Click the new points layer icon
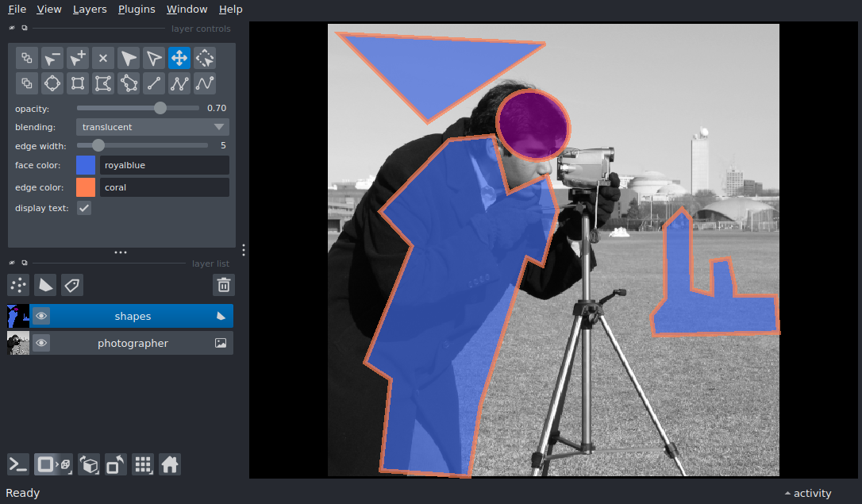The width and height of the screenshot is (862, 504). coord(18,285)
